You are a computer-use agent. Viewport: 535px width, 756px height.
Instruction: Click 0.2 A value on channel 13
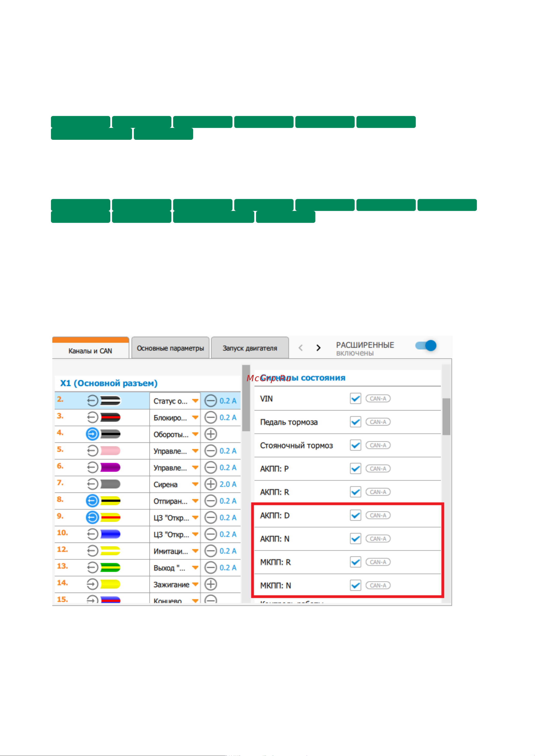coord(228,568)
